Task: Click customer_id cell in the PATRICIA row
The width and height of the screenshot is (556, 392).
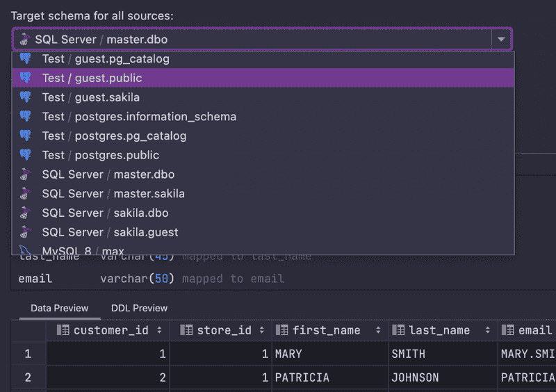Action: (x=108, y=377)
